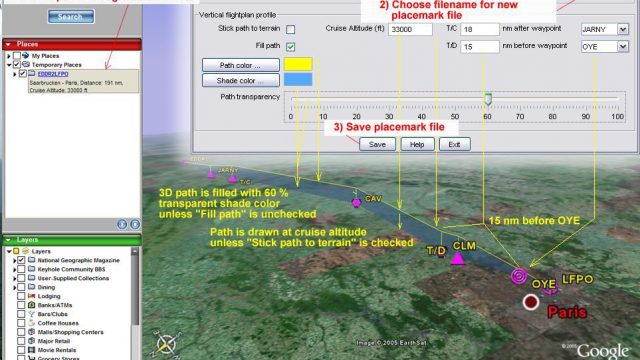Click the Dining folder icon
The image size is (640, 360).
point(31,287)
